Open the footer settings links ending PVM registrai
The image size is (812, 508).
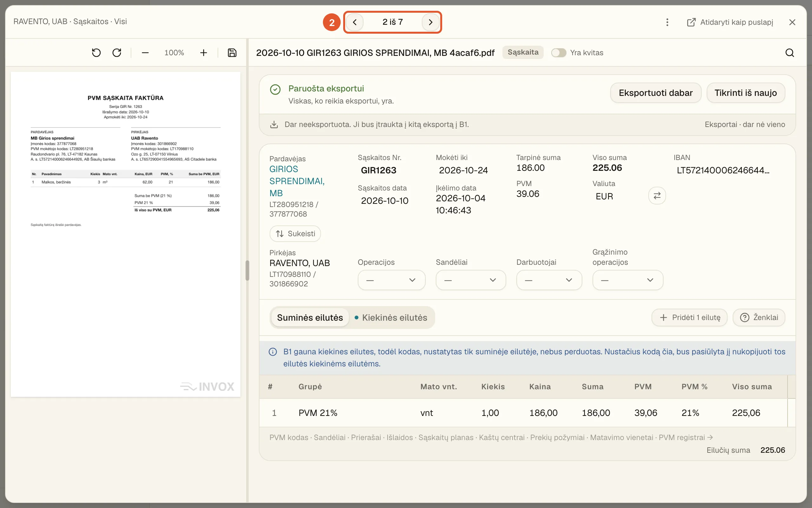pyautogui.click(x=491, y=438)
